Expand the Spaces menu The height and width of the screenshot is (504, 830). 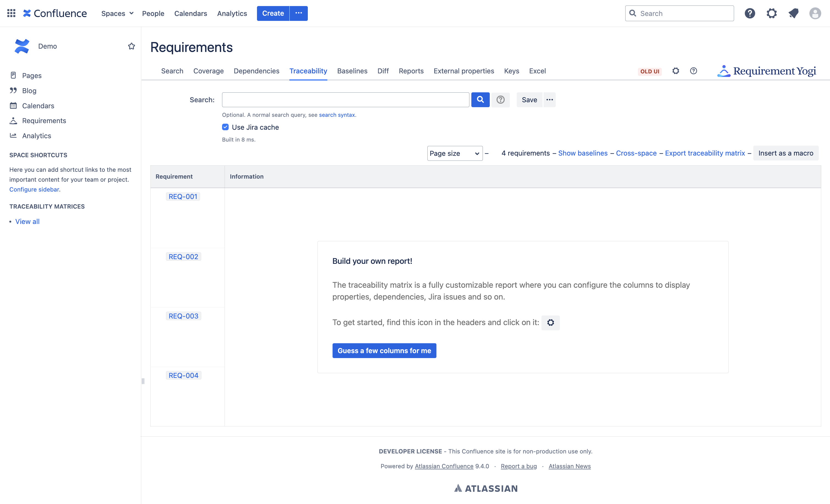point(117,13)
